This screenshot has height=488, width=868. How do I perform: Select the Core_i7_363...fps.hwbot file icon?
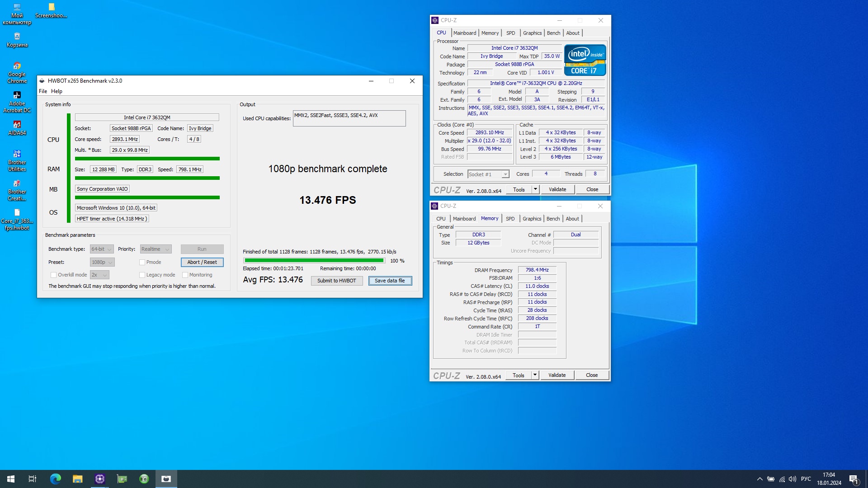[17, 219]
